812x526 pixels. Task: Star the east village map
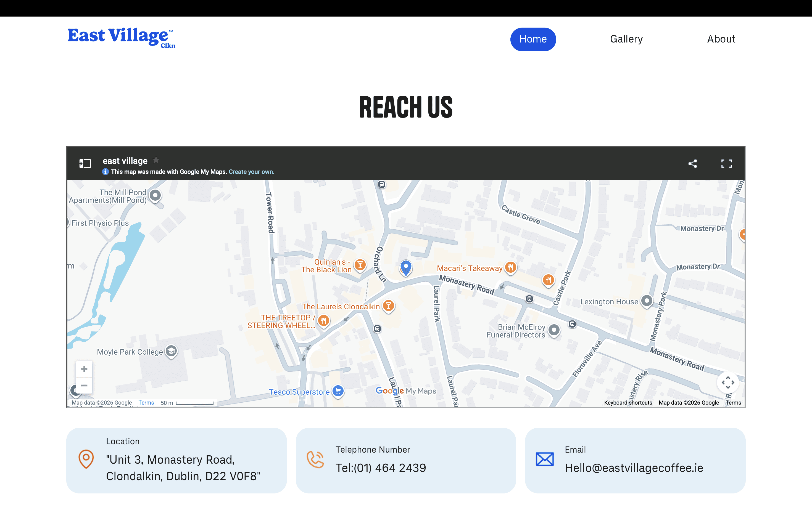pyautogui.click(x=156, y=160)
